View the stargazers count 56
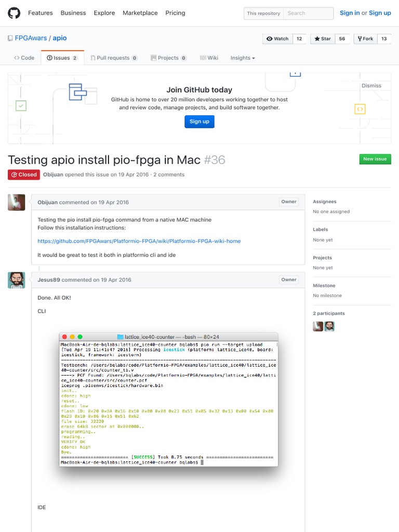The image size is (399, 532). [342, 38]
